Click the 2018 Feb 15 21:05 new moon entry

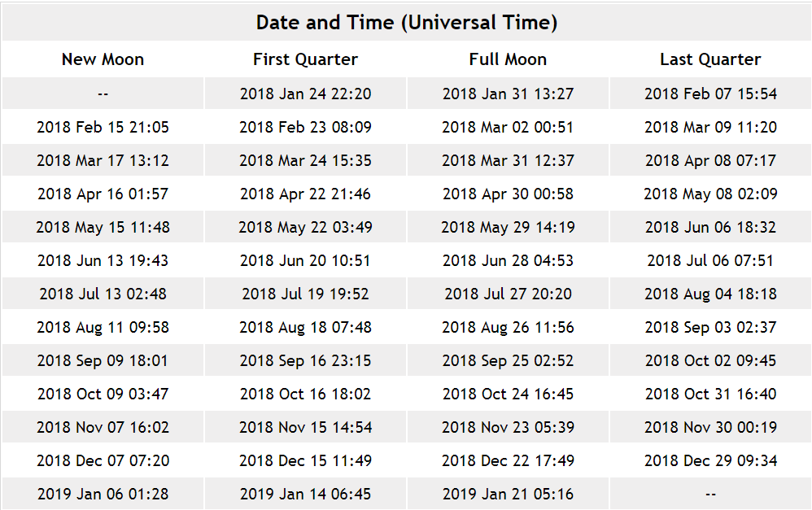click(x=103, y=128)
